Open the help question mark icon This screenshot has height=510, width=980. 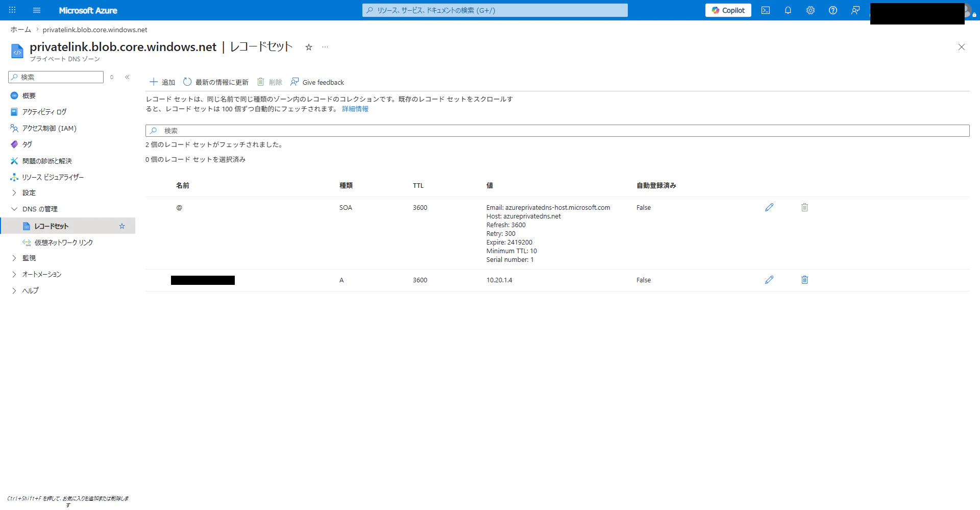(833, 10)
